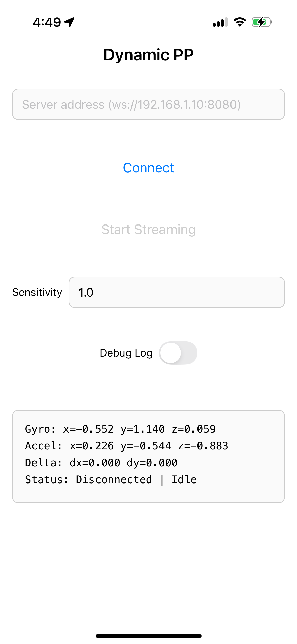The width and height of the screenshot is (297, 644).
Task: Tap the home indicator bar
Action: [x=148, y=636]
